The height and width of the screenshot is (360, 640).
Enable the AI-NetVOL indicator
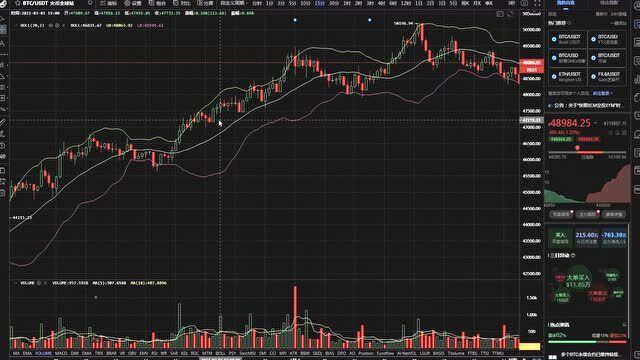click(x=407, y=353)
